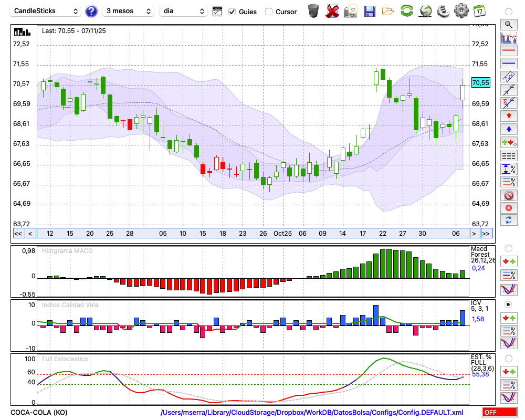Open the Config.DEFAULT.xml file path link
Image resolution: width=525 pixels, height=420 pixels.
pos(312,413)
